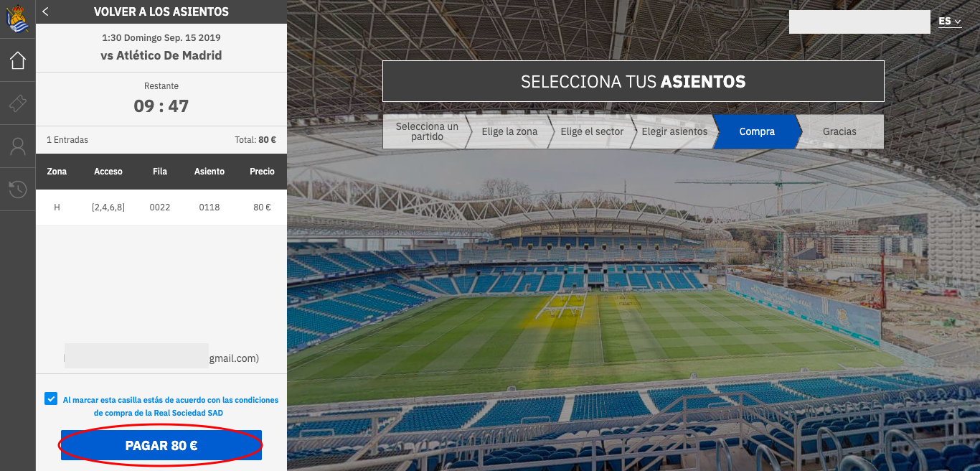Open the user profile sidebar icon
The width and height of the screenshot is (980, 471).
pos(18,146)
